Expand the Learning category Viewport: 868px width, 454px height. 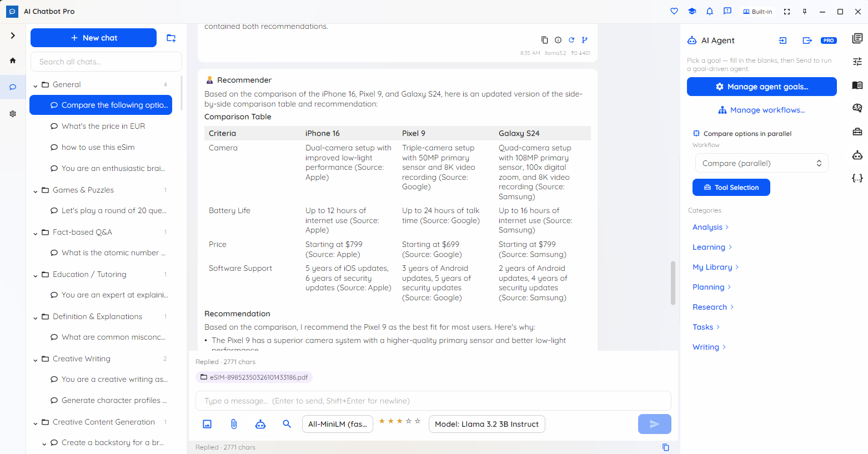(x=712, y=247)
